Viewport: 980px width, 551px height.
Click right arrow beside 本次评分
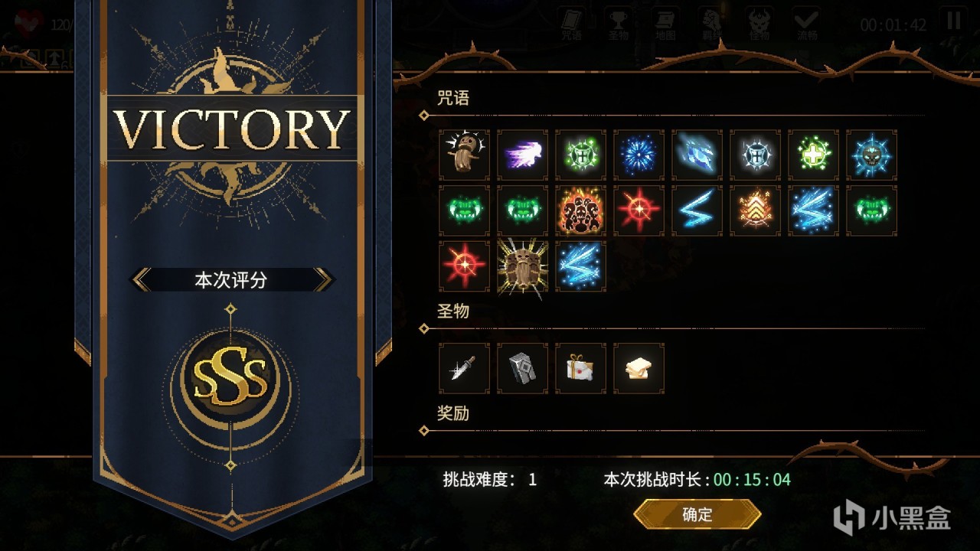pos(323,280)
